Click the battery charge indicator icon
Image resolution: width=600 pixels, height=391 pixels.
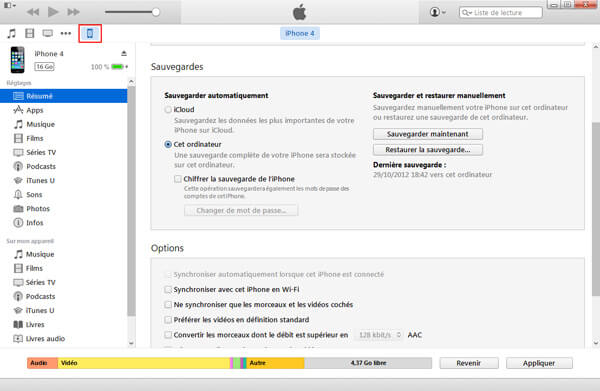coord(118,67)
